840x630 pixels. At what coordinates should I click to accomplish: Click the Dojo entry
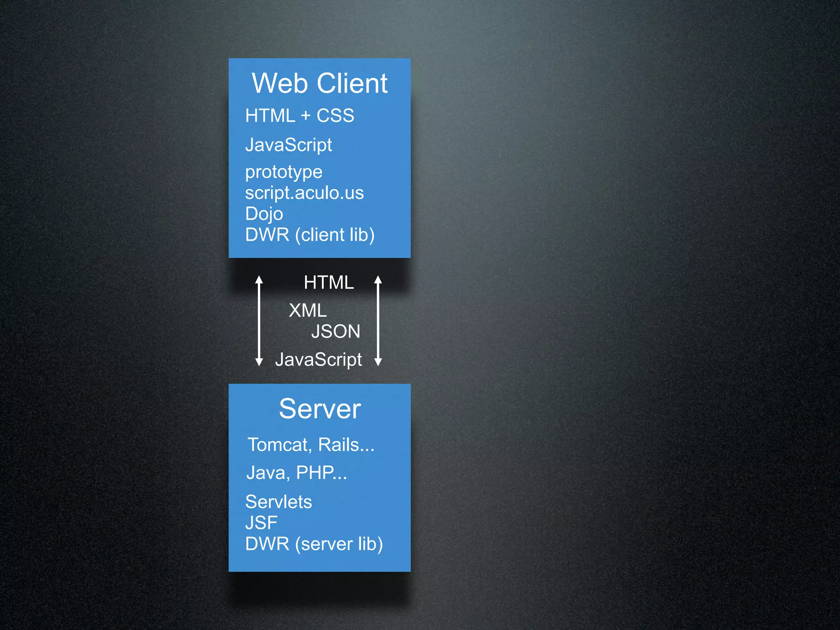tap(264, 214)
